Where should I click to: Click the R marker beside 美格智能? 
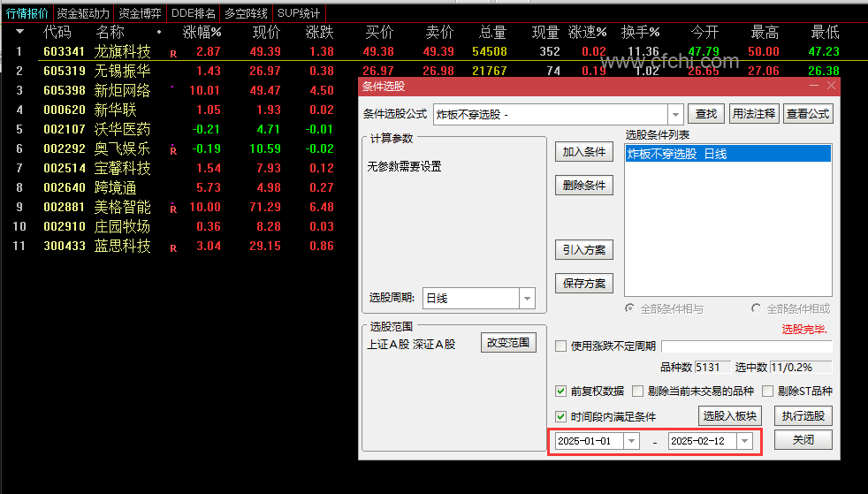point(173,209)
